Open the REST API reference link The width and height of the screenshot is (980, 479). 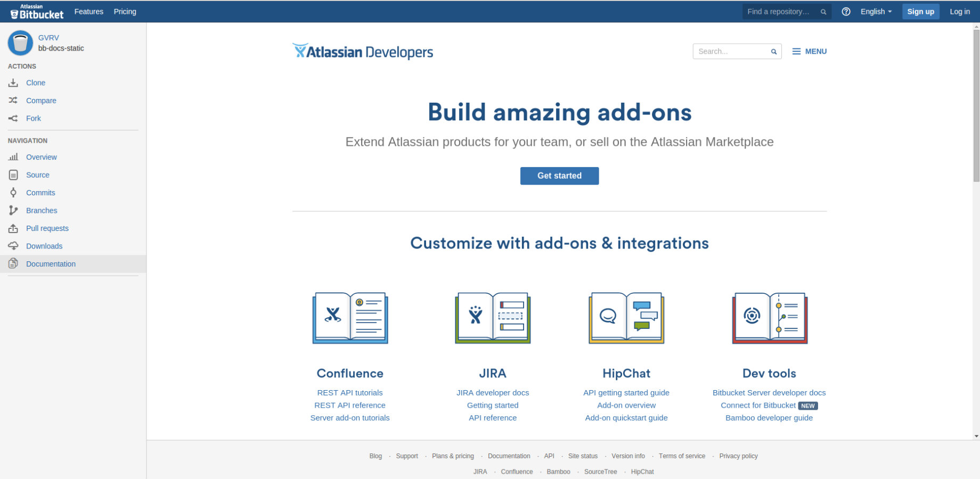[350, 405]
